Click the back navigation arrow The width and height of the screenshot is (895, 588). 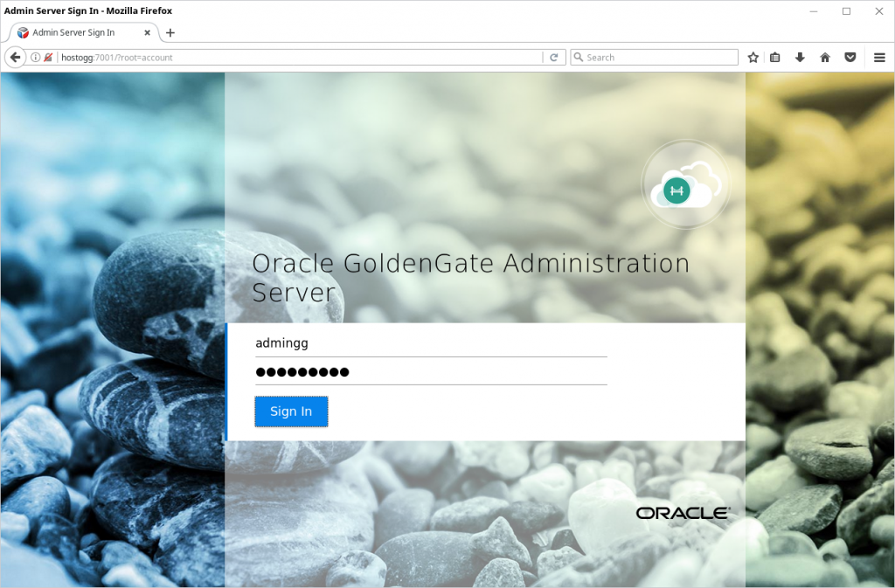coord(15,57)
